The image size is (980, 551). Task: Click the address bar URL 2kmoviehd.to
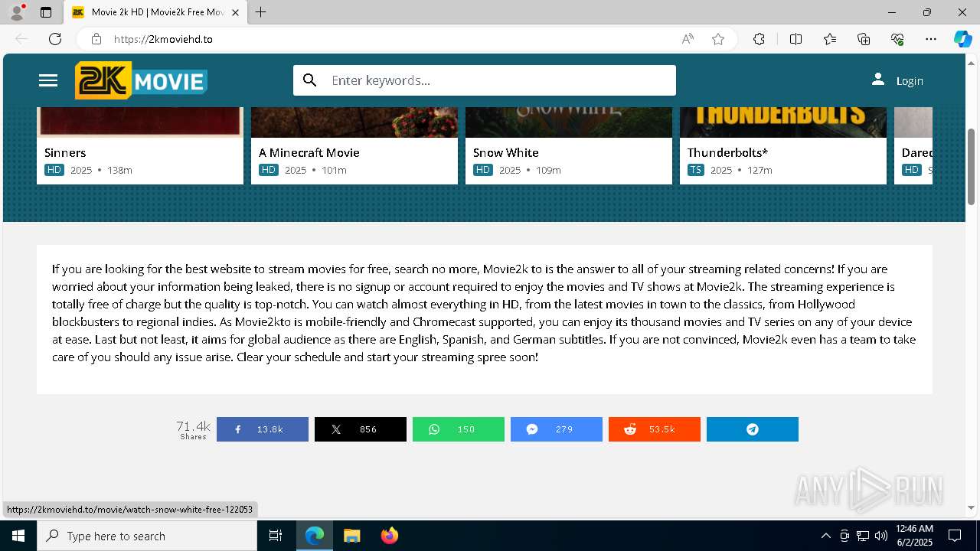tap(163, 39)
